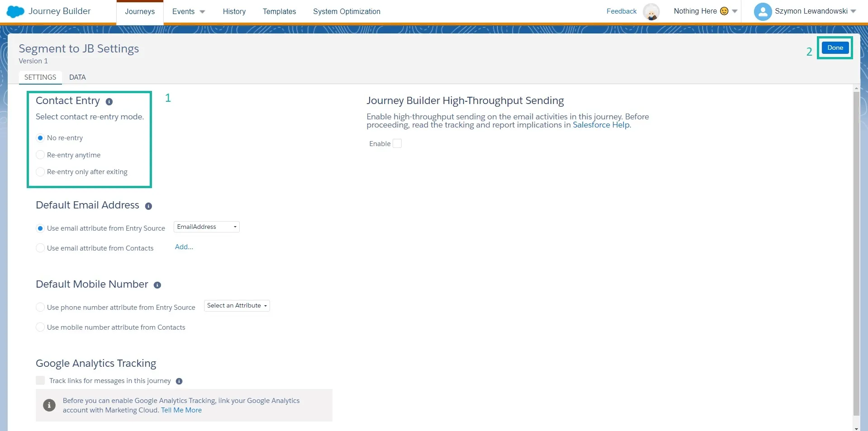Click the smiley emoji next to Nothing Here

724,10
